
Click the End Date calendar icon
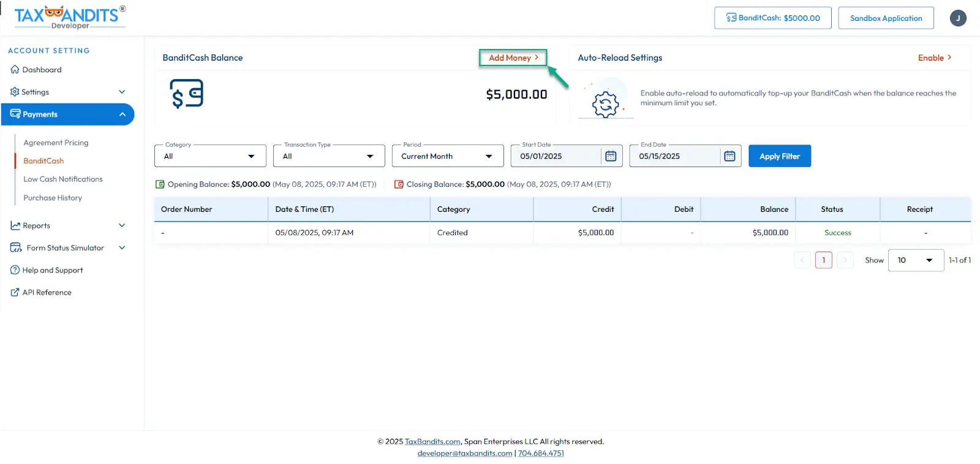729,156
